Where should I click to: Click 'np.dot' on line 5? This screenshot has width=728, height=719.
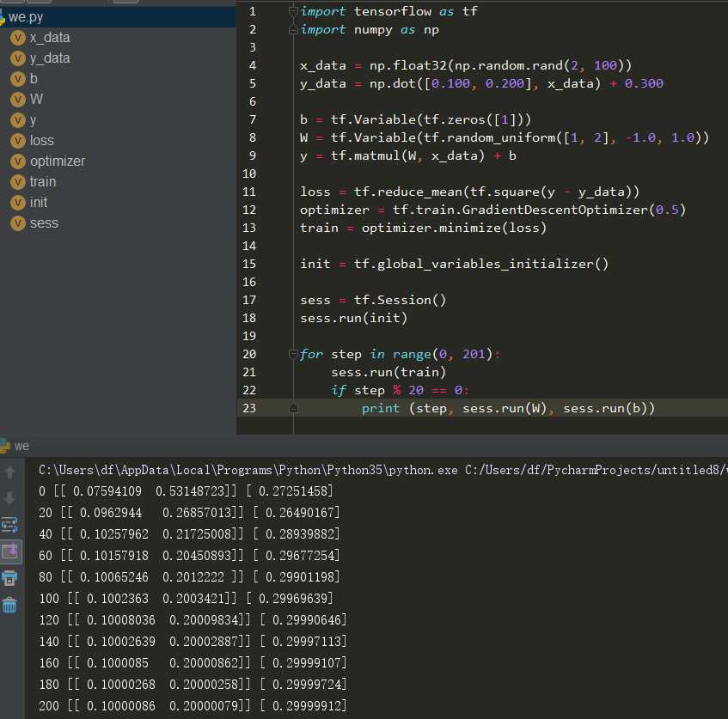pyautogui.click(x=392, y=83)
